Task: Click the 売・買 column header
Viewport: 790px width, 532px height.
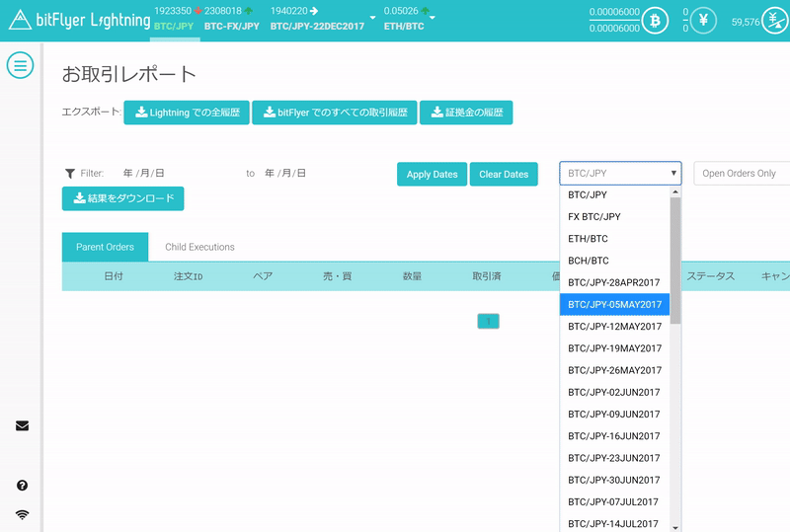Action: [337, 276]
